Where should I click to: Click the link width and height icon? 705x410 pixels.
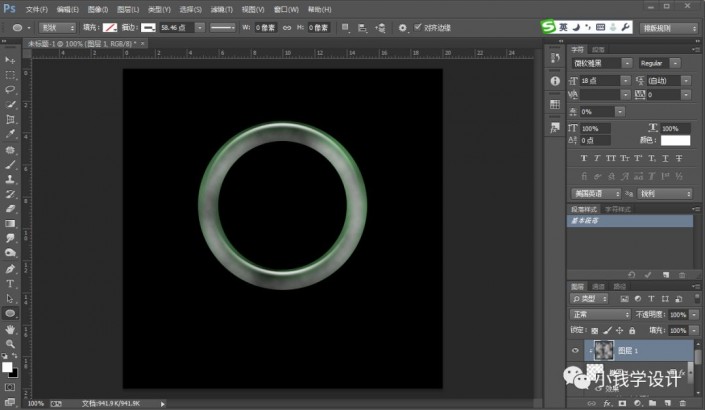point(286,27)
